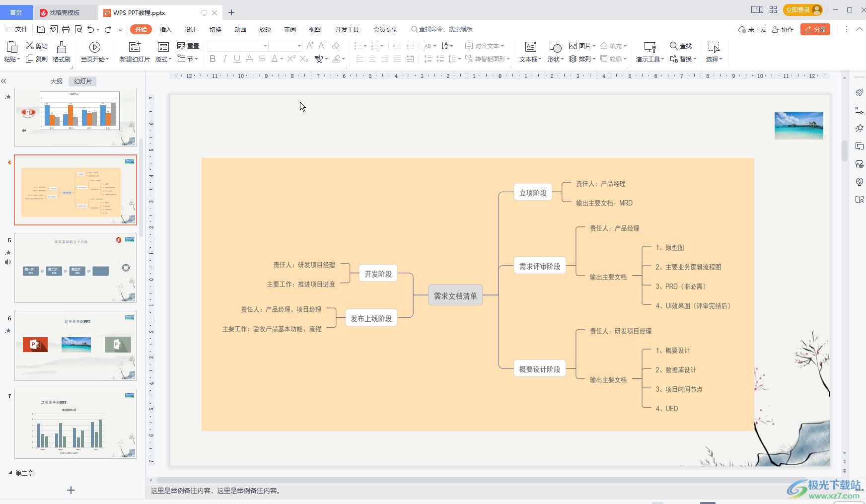Click the Find 查找 magnifier

point(681,46)
